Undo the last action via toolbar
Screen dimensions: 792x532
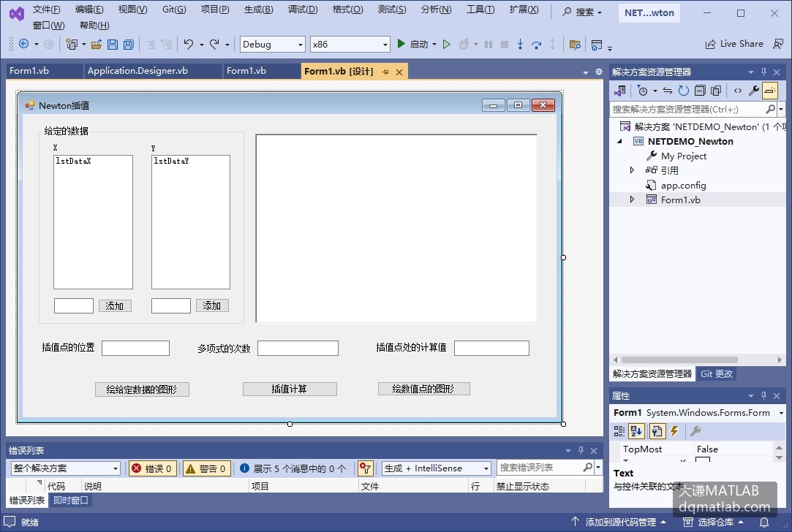pos(189,45)
